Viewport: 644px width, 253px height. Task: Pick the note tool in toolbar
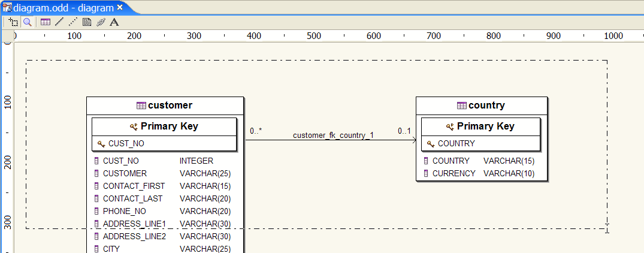[x=86, y=22]
